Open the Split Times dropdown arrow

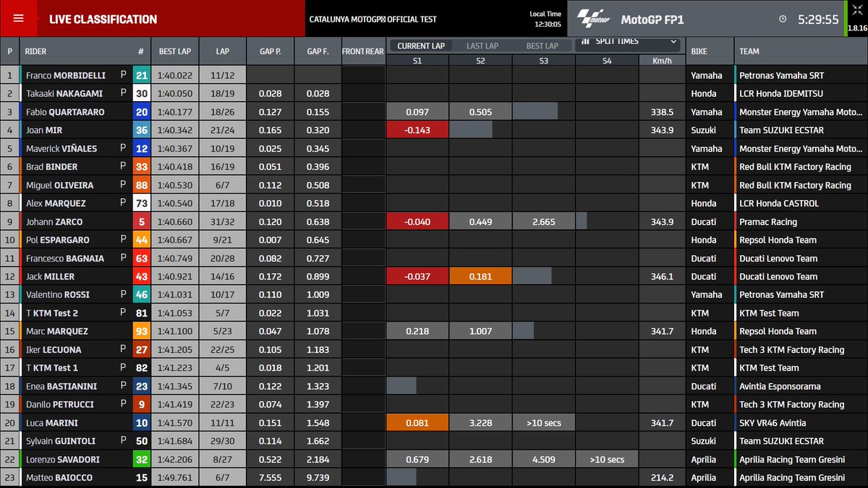pyautogui.click(x=673, y=42)
